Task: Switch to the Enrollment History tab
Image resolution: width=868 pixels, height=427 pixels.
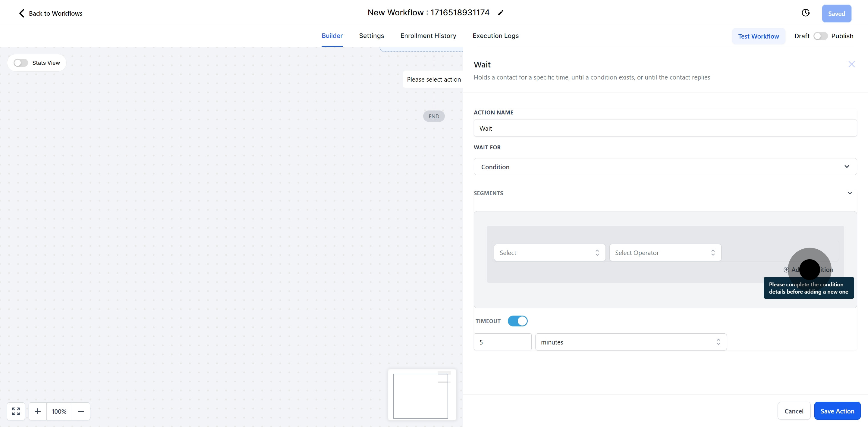Action: (428, 36)
